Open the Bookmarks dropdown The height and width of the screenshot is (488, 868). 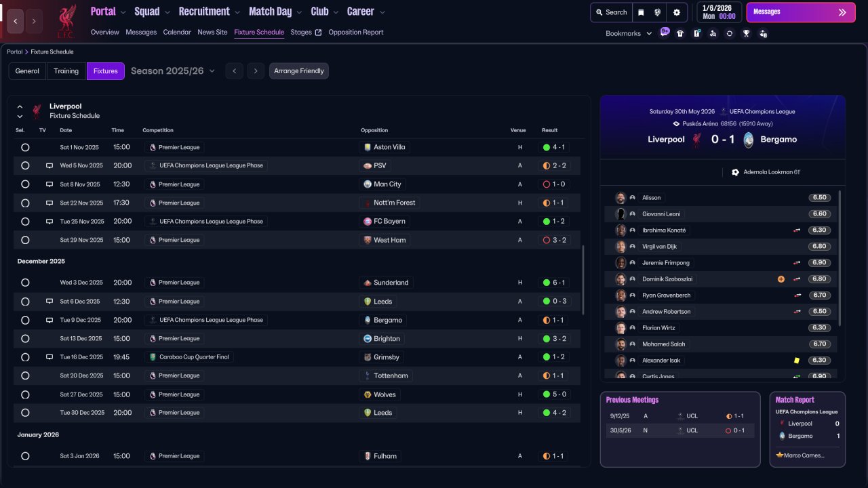[x=629, y=33]
